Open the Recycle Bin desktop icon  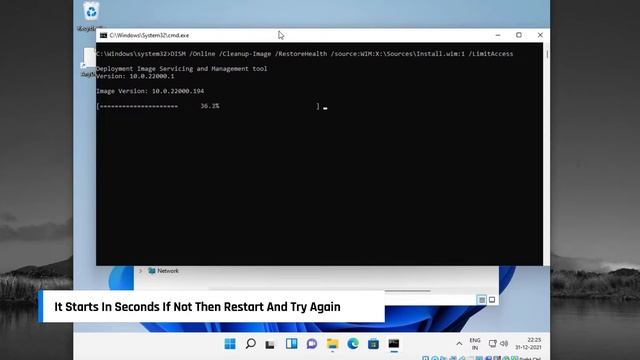coord(91,16)
